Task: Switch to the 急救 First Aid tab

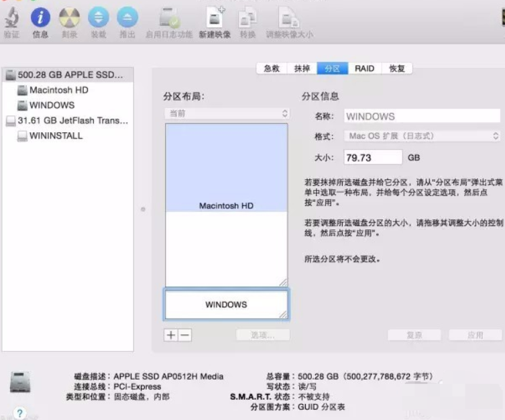Action: click(x=272, y=68)
